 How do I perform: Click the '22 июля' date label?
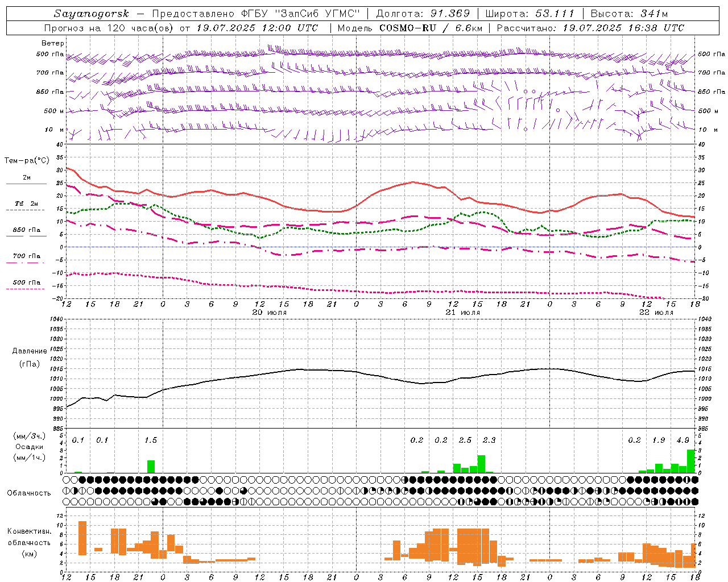(x=656, y=313)
